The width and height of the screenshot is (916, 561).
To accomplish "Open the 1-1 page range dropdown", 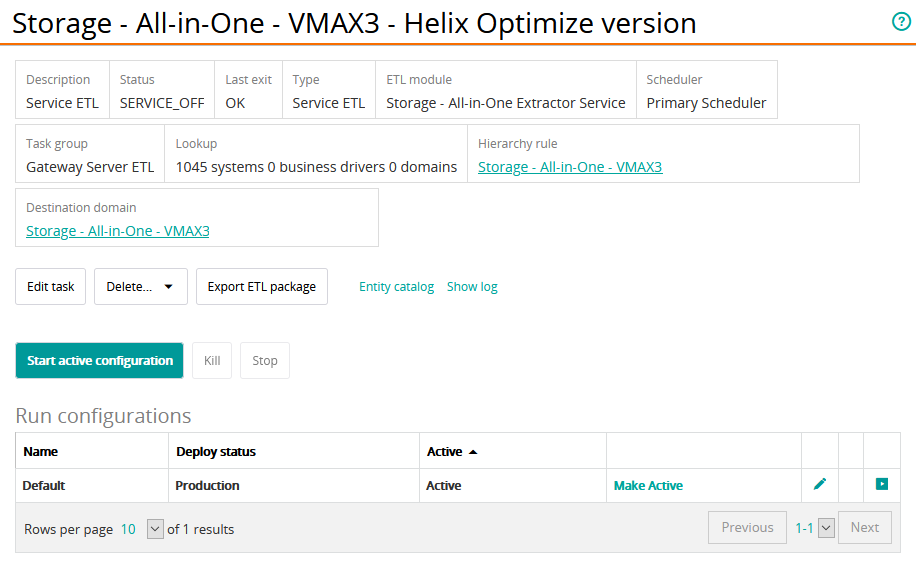I will (826, 528).
